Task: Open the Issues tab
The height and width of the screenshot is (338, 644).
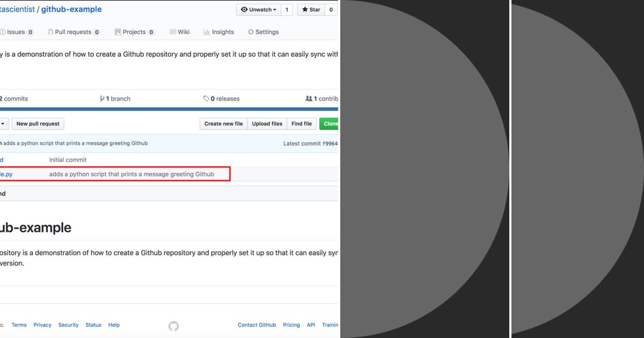Action: point(17,32)
